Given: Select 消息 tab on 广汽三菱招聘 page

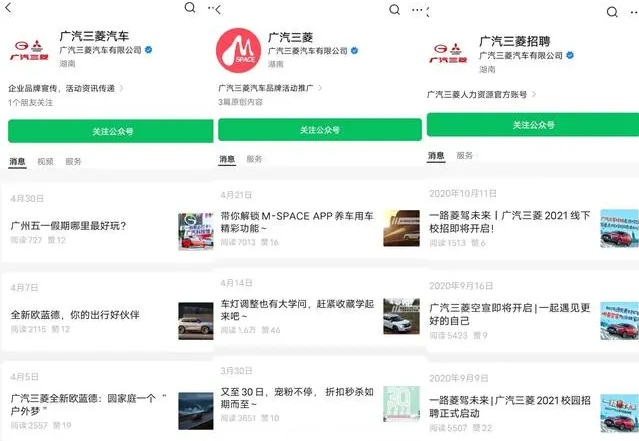Looking at the screenshot, I should 436,156.
